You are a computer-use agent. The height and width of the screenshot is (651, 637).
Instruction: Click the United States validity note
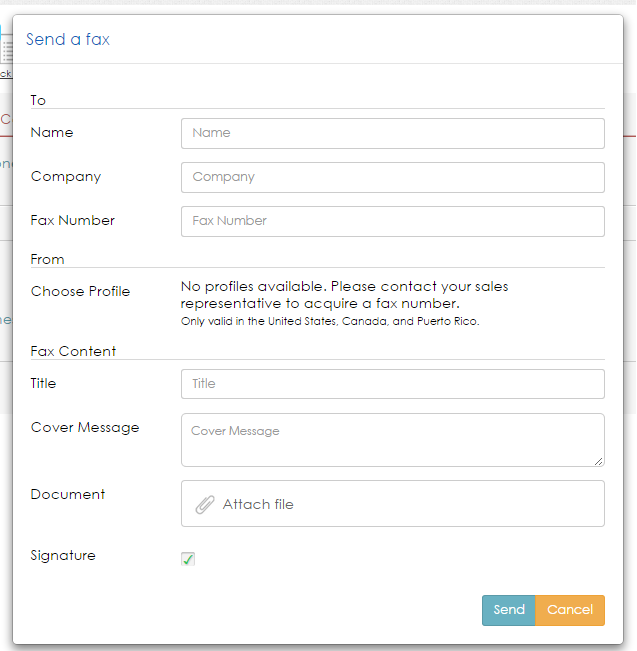330,322
